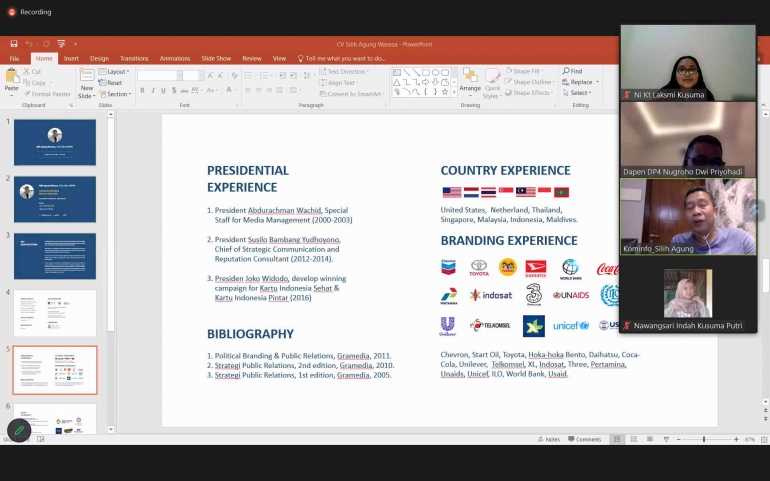Increase font size with the A-up icon
This screenshot has width=770, height=481.
coord(210,76)
